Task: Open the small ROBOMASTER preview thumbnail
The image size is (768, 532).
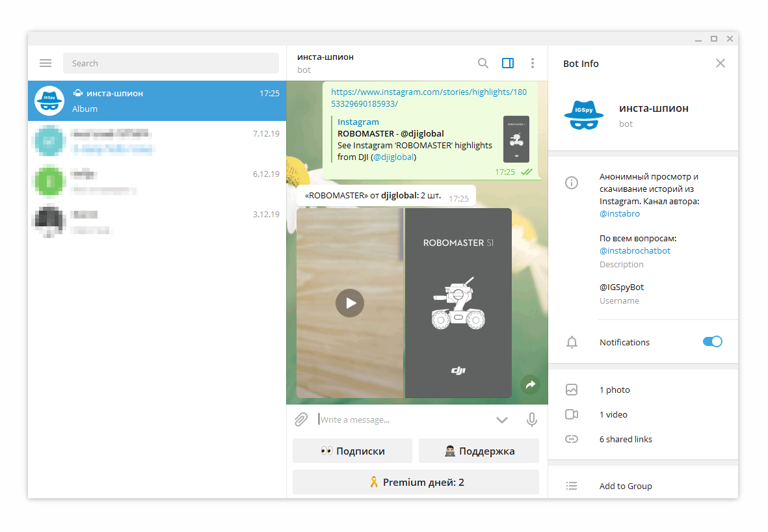Action: pos(516,139)
